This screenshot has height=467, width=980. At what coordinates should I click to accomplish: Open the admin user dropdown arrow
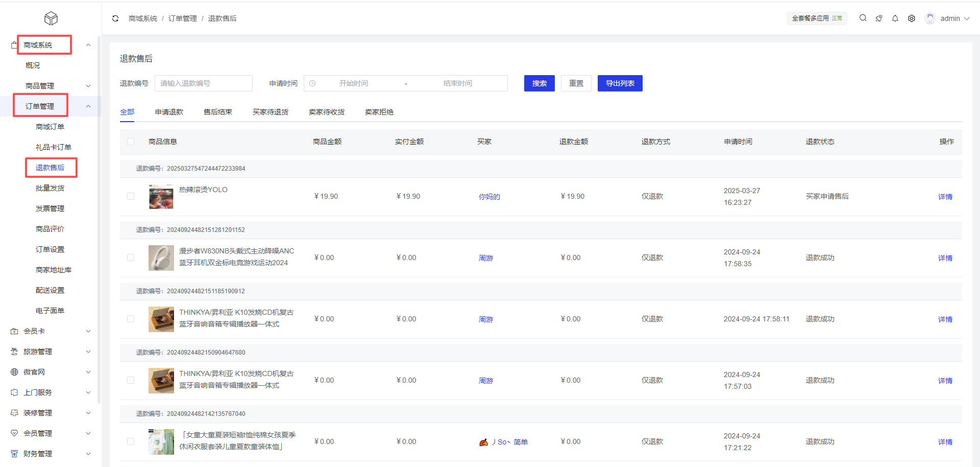point(967,18)
